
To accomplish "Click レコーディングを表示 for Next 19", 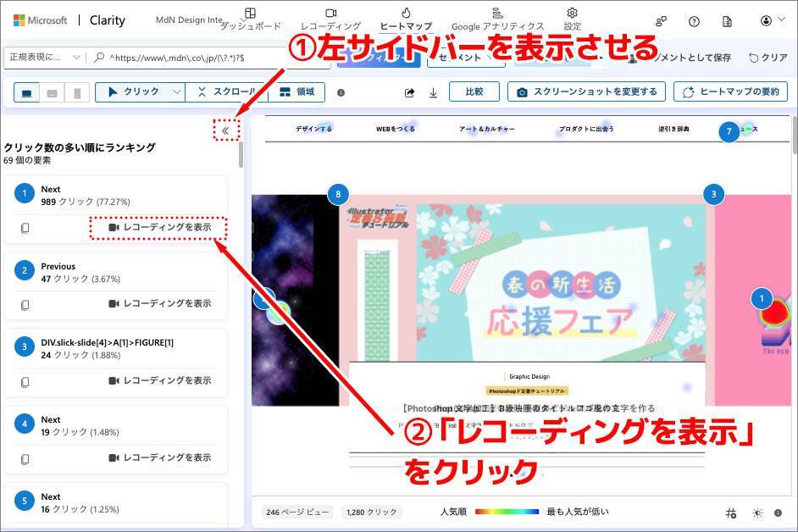I will [x=160, y=457].
